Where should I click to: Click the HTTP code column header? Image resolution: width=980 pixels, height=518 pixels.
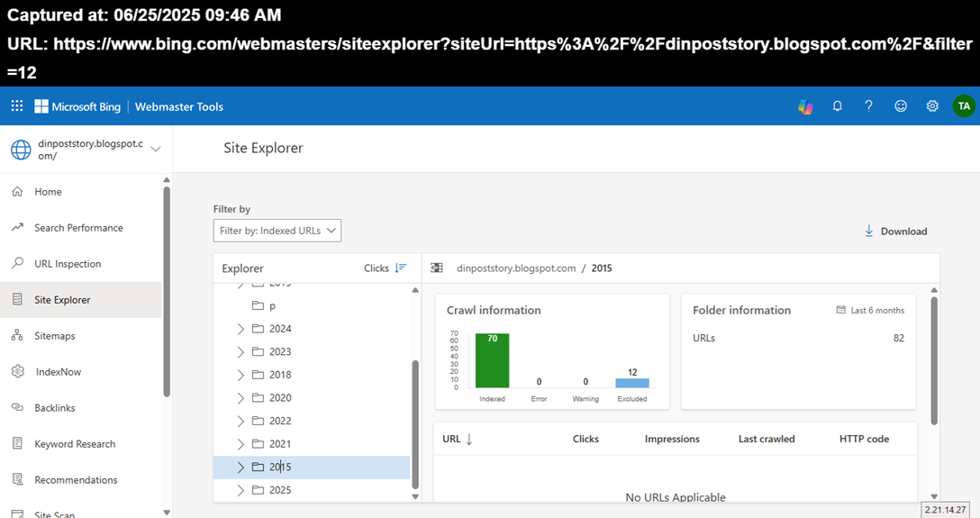[x=864, y=439]
